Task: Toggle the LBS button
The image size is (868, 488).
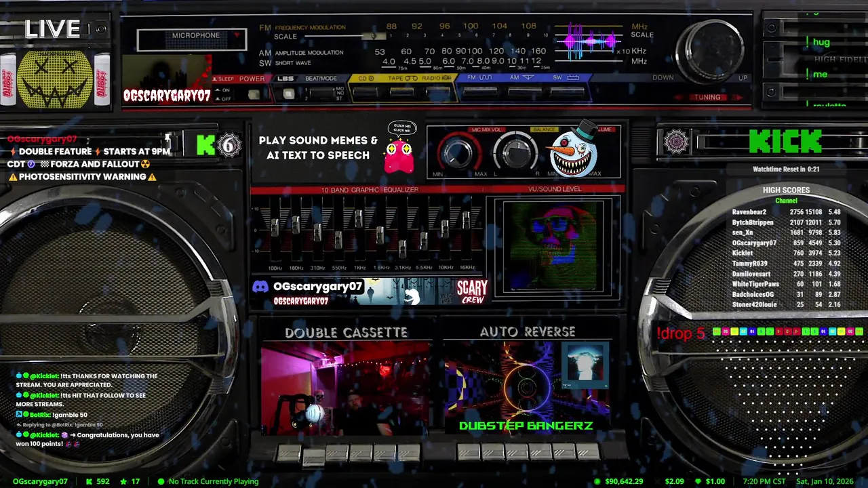Action: (x=288, y=94)
